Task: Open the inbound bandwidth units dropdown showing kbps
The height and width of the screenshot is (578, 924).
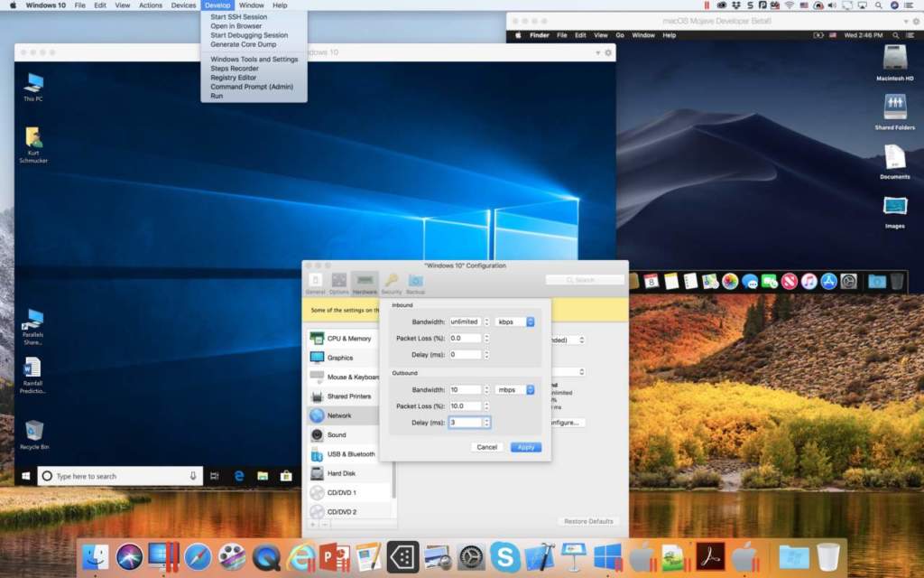Action: 513,321
